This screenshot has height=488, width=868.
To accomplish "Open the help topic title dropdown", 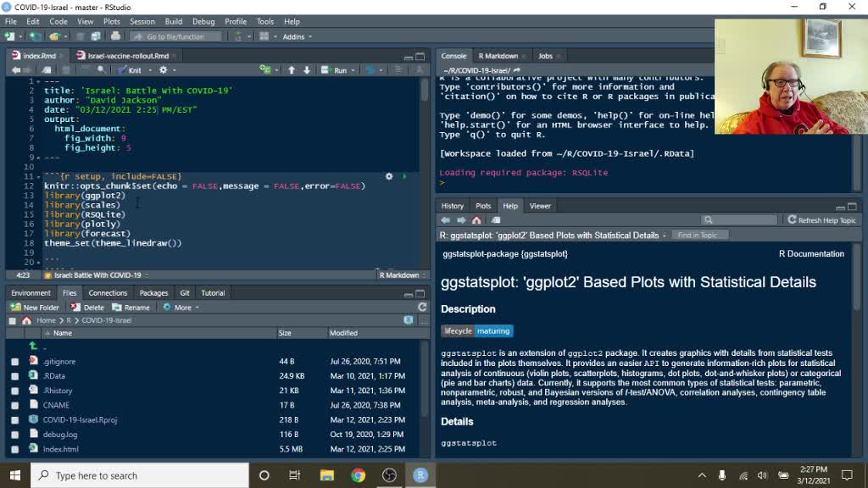I will (x=553, y=236).
